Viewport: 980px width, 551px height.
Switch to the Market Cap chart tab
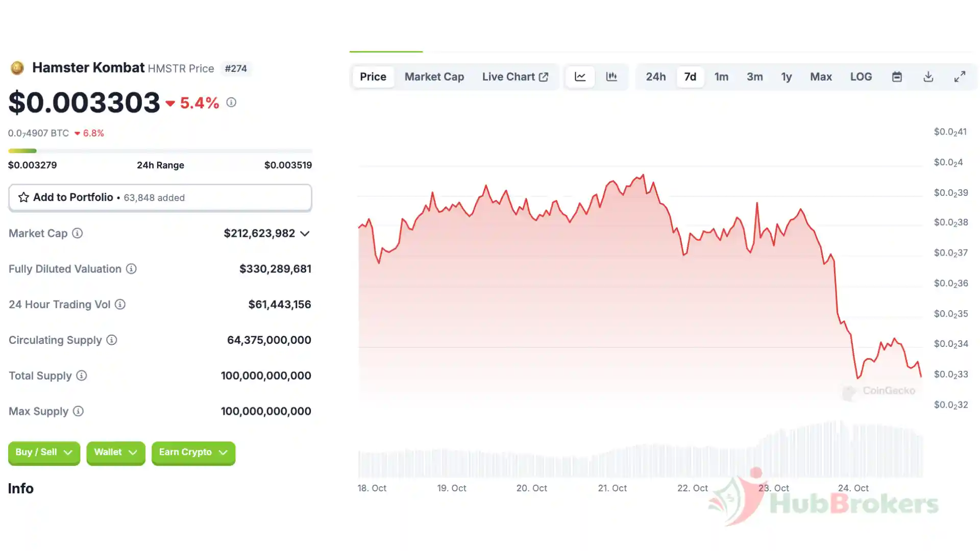pos(434,77)
